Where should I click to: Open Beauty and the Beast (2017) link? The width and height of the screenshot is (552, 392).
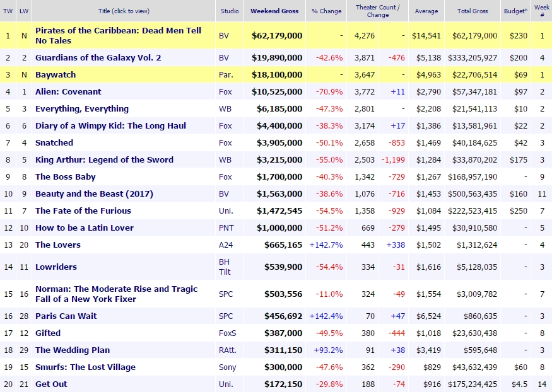[94, 193]
